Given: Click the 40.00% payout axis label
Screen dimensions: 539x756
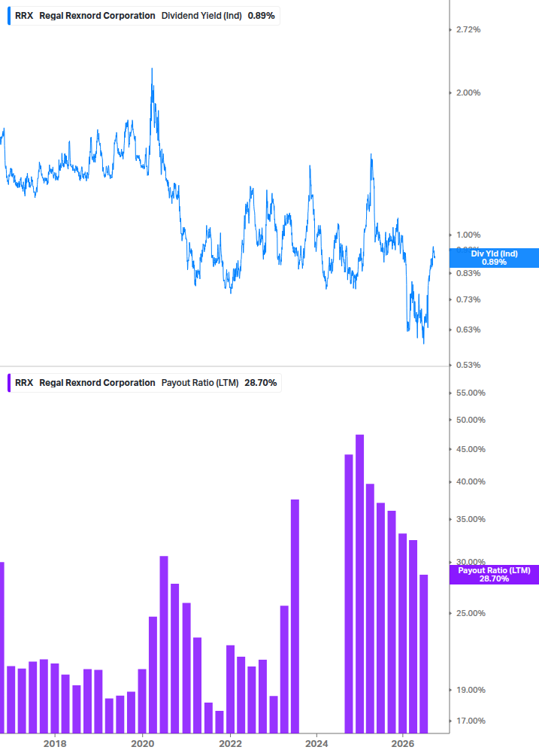Looking at the screenshot, I should pos(471,481).
